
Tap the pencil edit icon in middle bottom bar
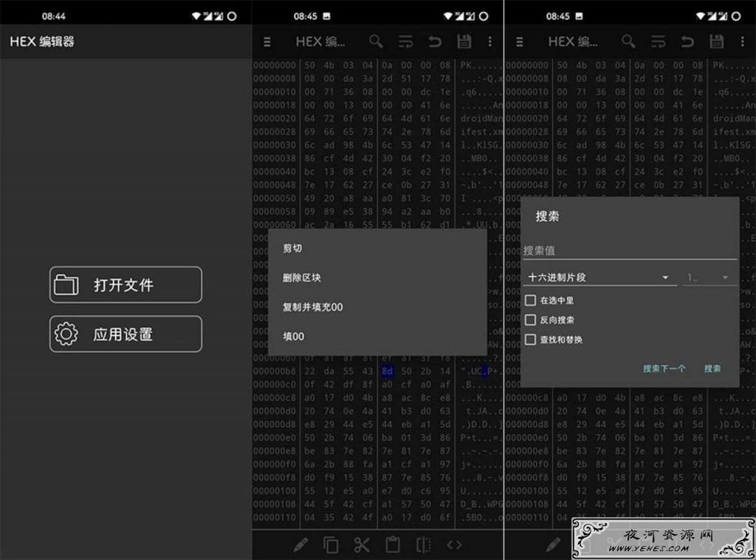(301, 545)
